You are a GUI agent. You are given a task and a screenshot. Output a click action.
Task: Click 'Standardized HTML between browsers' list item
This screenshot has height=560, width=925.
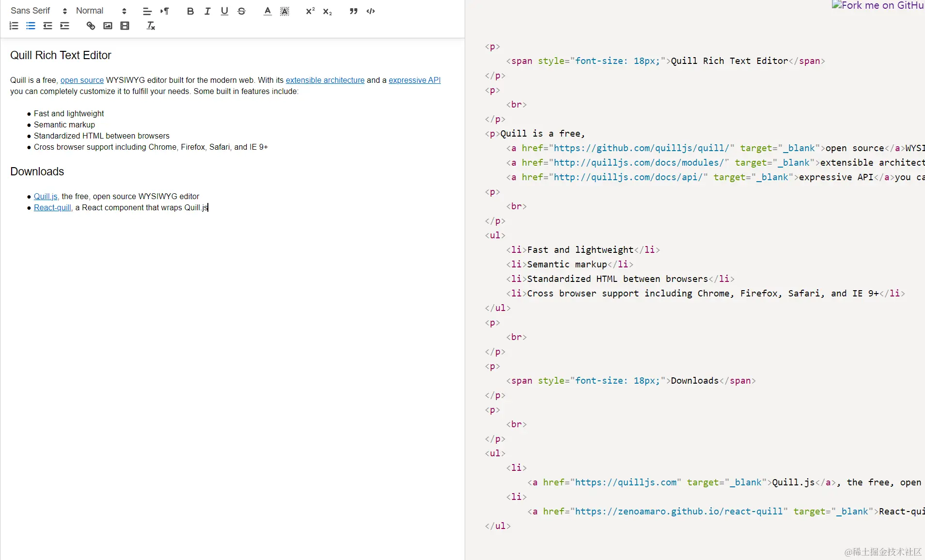pos(102,136)
